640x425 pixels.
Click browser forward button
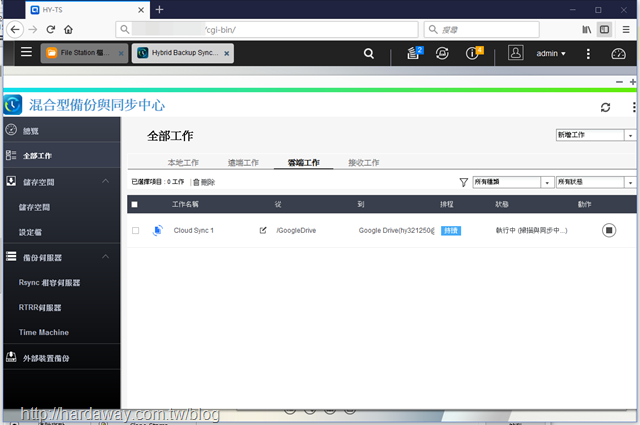[x=33, y=29]
